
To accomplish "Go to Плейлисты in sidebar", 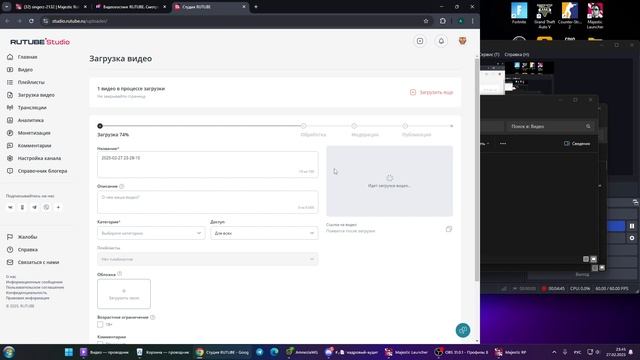I will click(x=26, y=82).
